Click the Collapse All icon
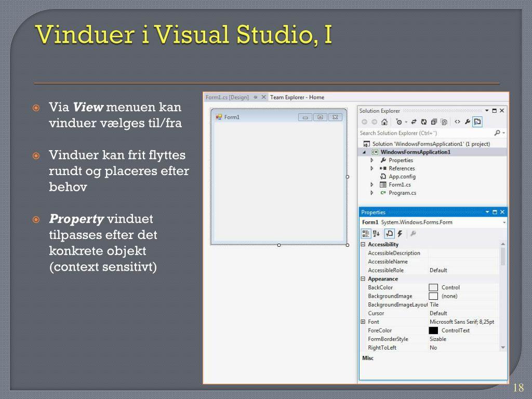This screenshot has height=399, width=532. pyautogui.click(x=434, y=122)
